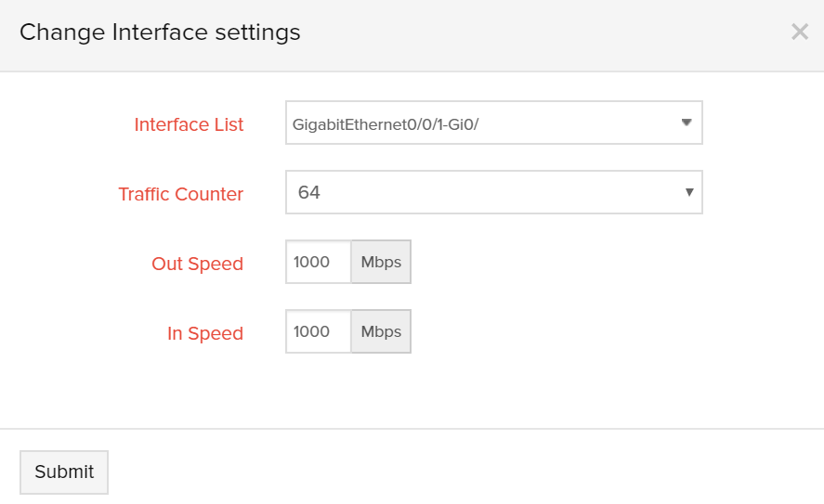
Task: Click the 1000 value in In Speed
Action: [311, 331]
